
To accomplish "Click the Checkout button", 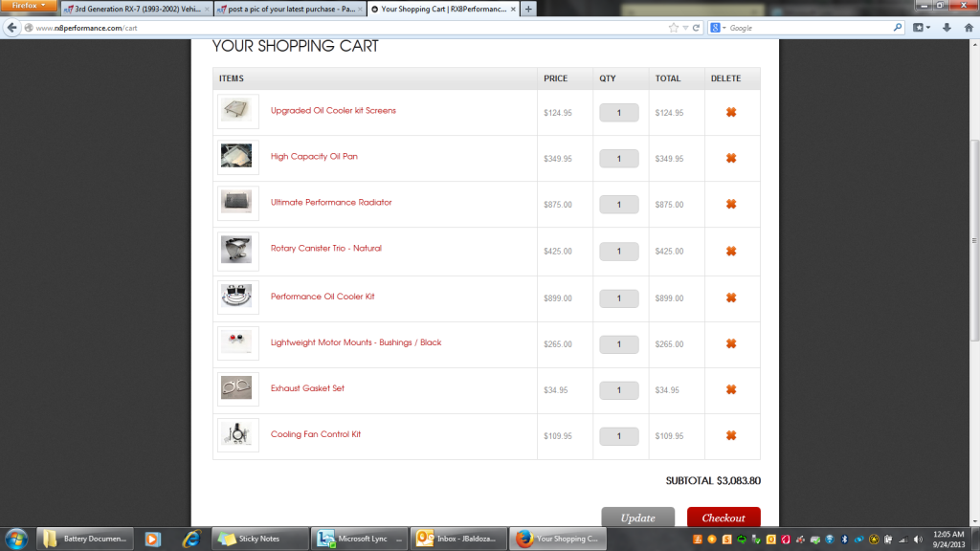I will (724, 518).
